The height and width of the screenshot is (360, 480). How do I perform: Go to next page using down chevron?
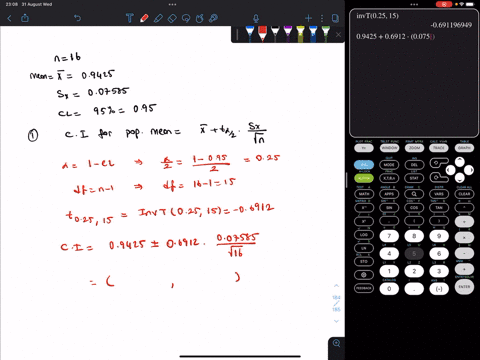tap(336, 321)
